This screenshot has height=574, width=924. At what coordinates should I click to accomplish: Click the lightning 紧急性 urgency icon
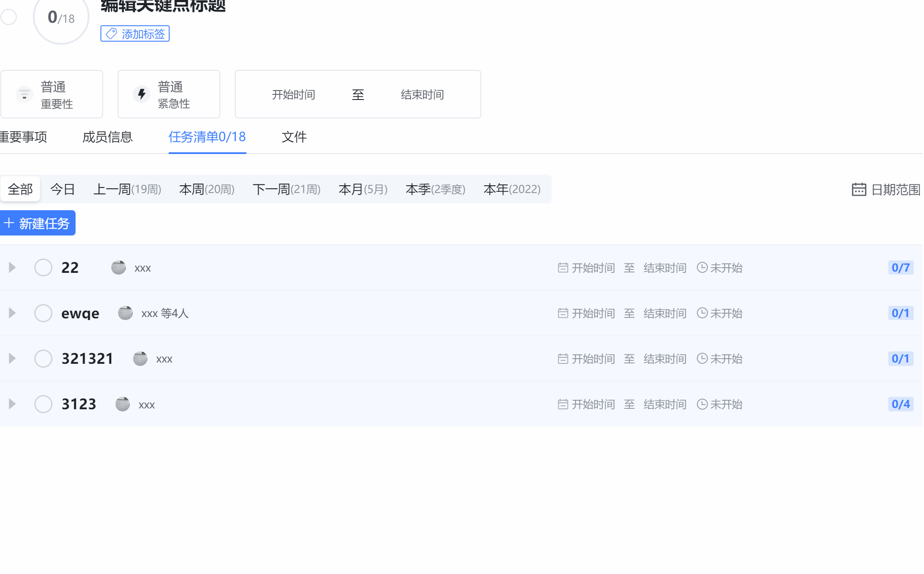141,94
